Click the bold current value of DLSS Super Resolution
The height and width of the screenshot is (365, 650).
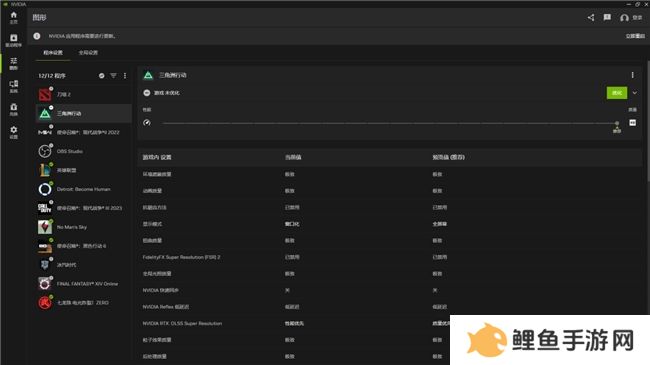pos(294,324)
